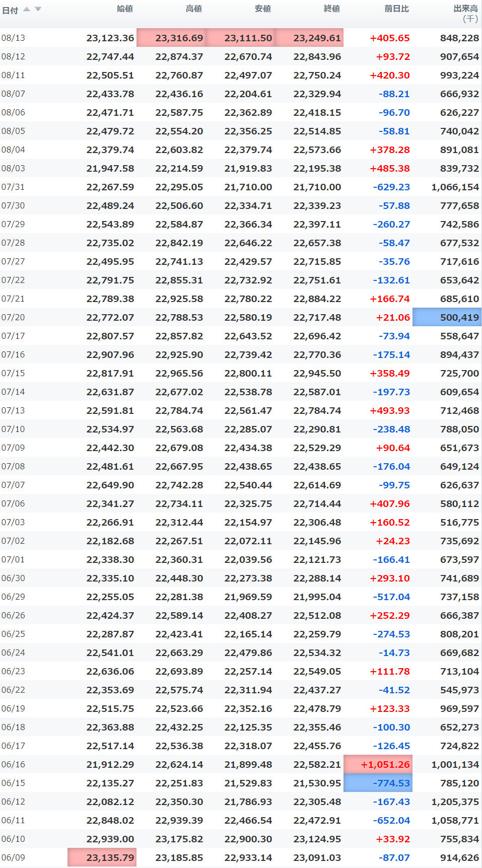This screenshot has width=482, height=868.
Task: Select the highlighted high 23,316.69
Action: pyautogui.click(x=171, y=38)
